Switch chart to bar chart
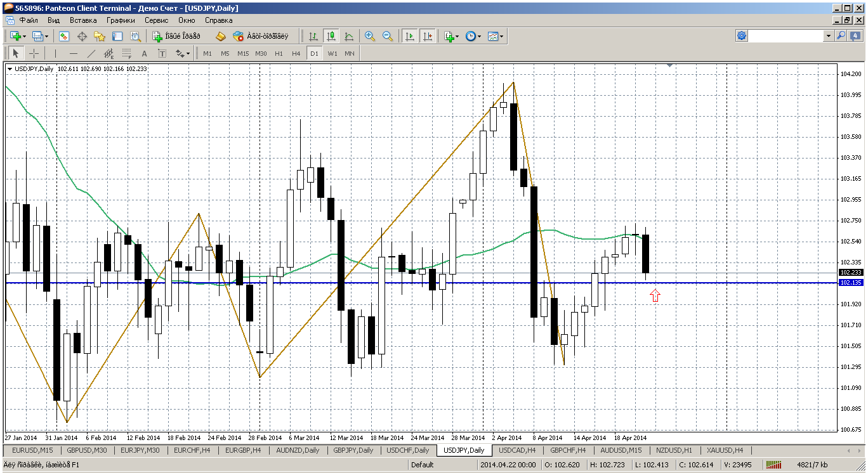868x473 pixels. click(x=313, y=36)
